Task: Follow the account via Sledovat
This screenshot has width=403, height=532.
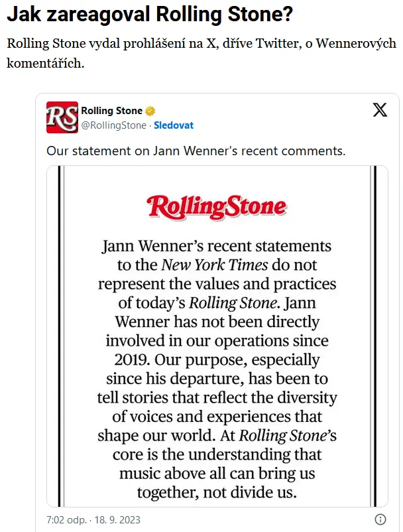Action: [174, 125]
